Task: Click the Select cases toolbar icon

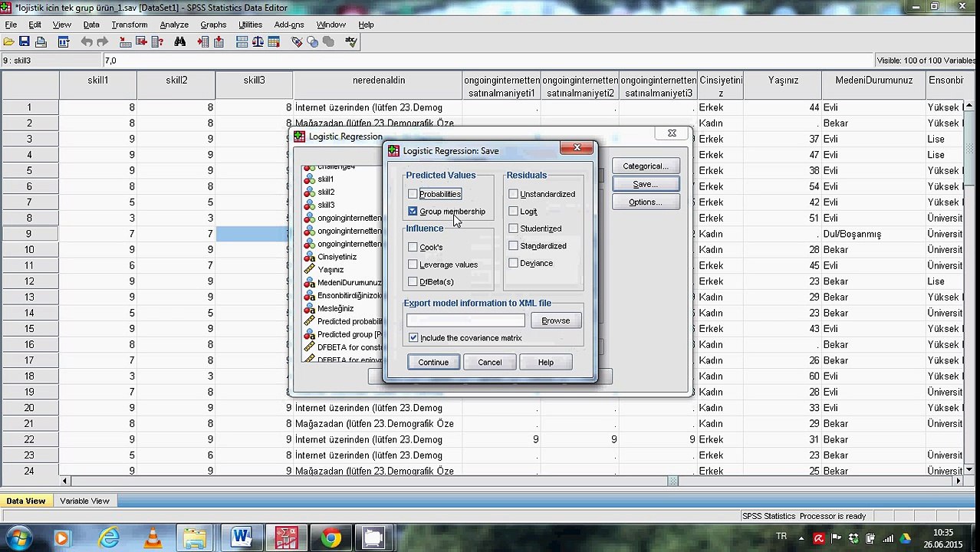Action: [273, 42]
